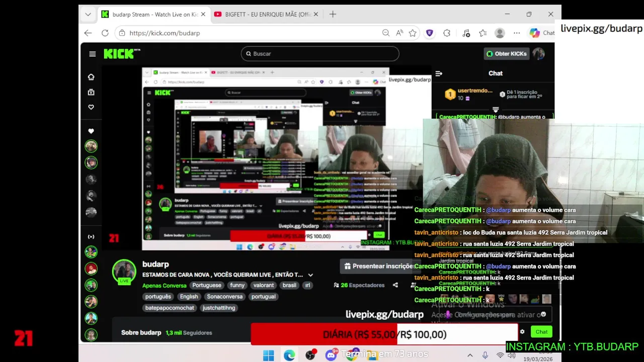Image resolution: width=644 pixels, height=362 pixels.
Task: Open browser Settings and more menu
Action: pos(517,33)
